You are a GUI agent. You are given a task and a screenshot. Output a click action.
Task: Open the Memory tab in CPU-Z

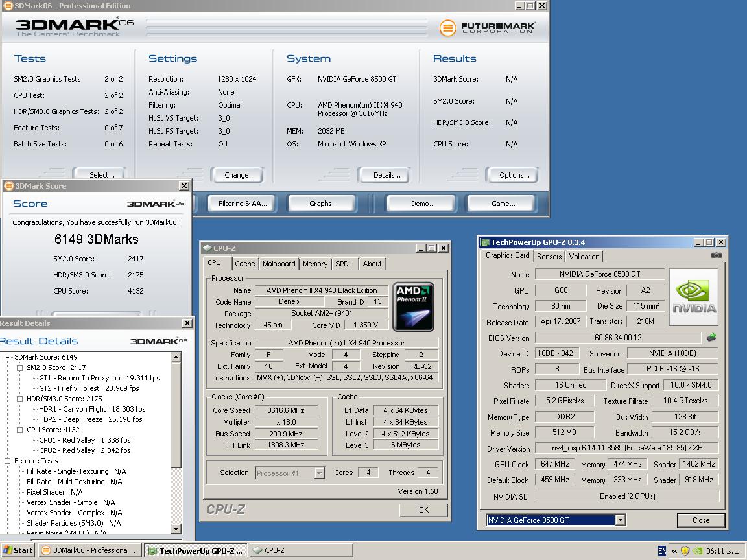click(315, 264)
